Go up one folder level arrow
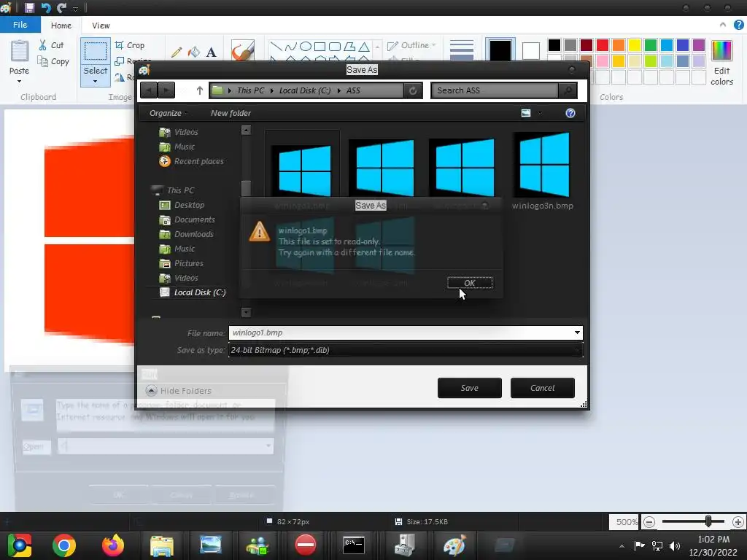 click(200, 90)
